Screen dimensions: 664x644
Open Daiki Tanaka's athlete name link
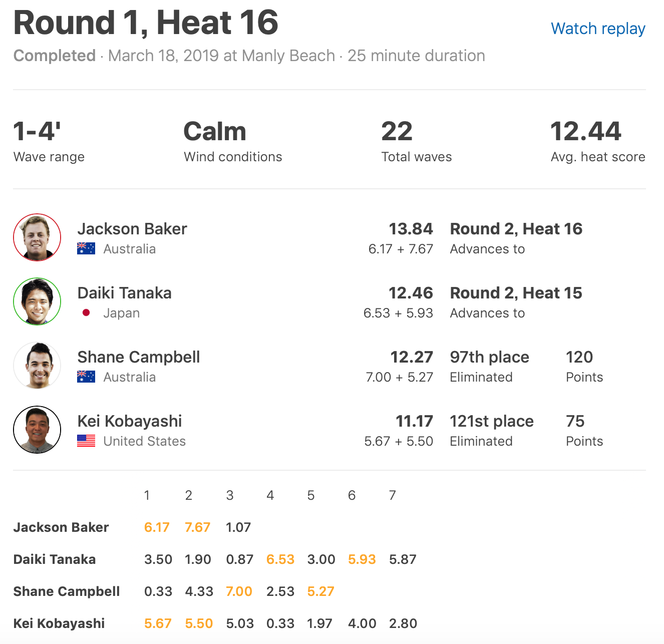[x=125, y=293]
